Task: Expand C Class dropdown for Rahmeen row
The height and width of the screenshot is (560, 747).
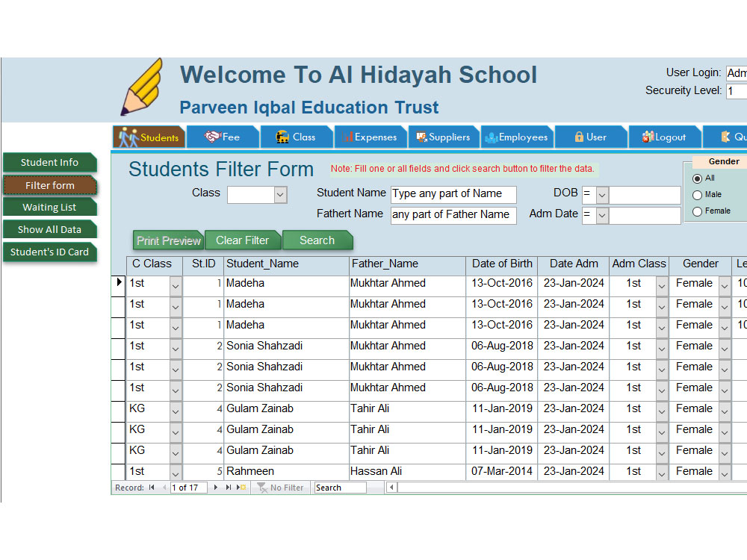Action: tap(176, 473)
